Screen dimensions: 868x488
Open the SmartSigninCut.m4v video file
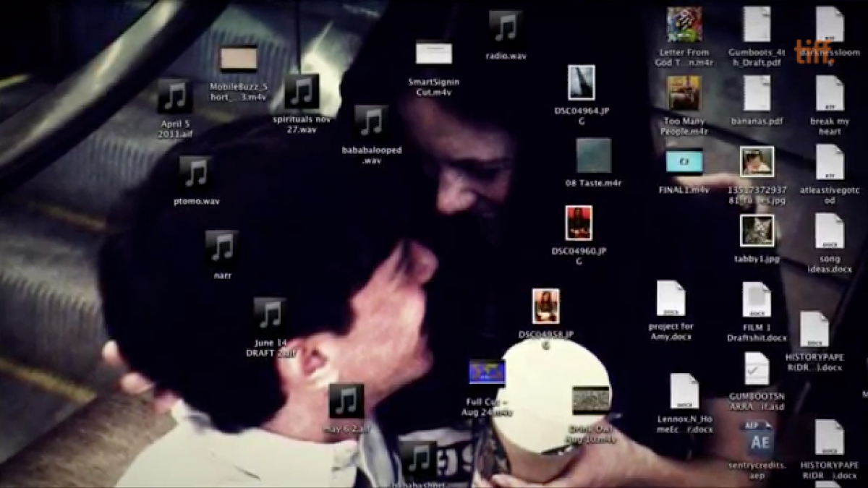pos(433,53)
